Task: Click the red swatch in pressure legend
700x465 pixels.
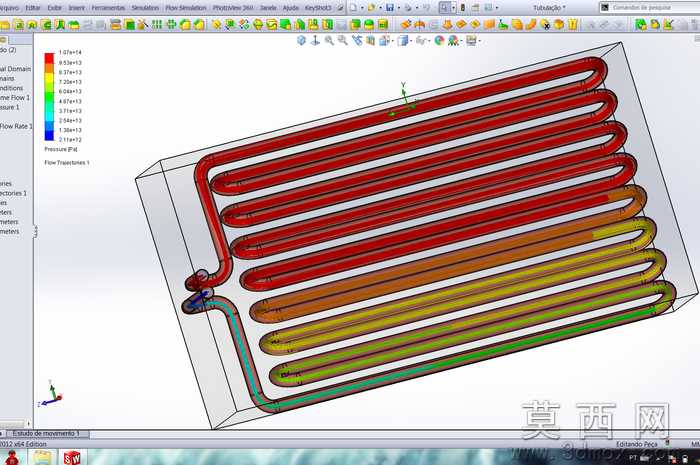Action: point(49,58)
